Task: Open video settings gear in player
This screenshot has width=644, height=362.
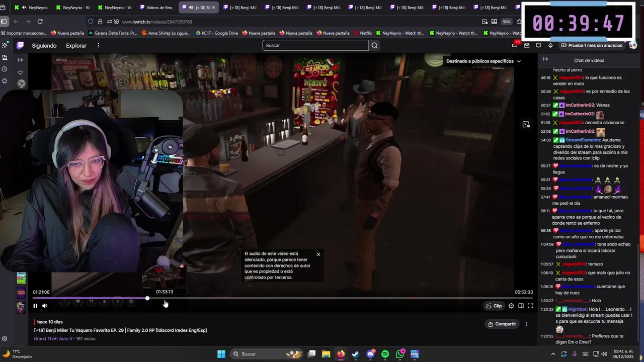Action: tap(511, 306)
